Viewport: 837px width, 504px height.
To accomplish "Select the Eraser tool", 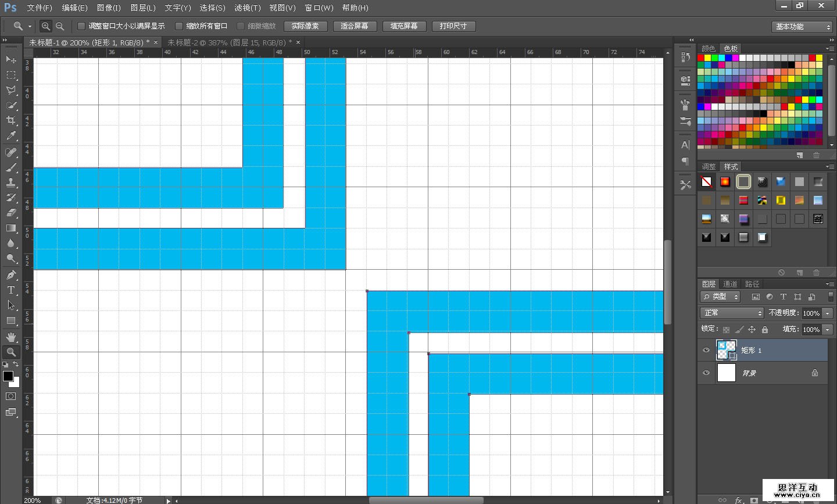I will tap(10, 213).
